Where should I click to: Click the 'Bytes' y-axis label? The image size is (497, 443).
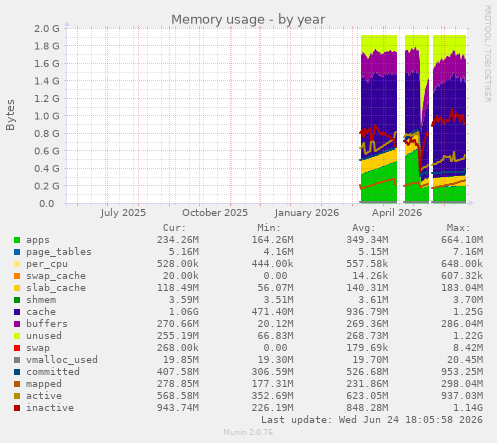coord(10,115)
